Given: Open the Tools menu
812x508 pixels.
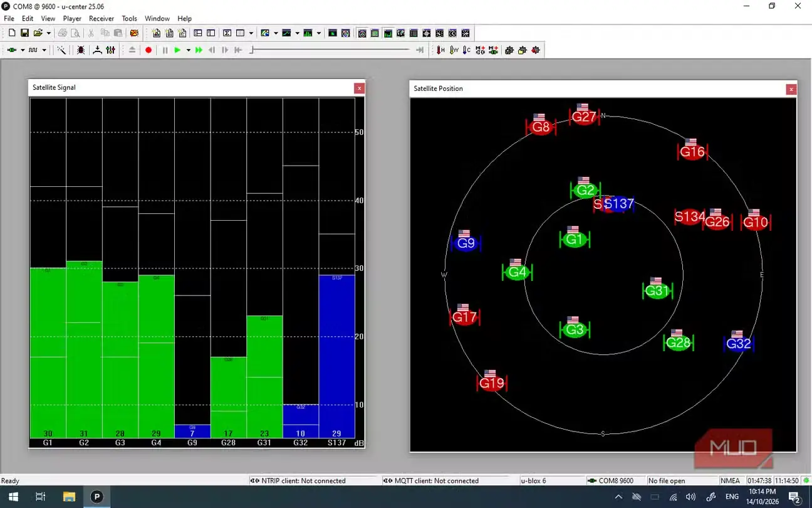Looking at the screenshot, I should tap(129, 19).
